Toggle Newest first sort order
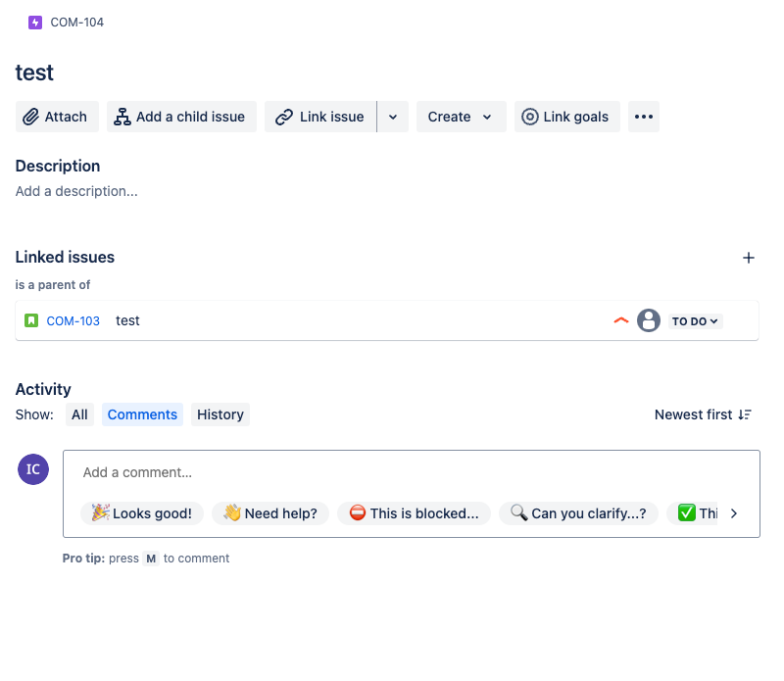 pos(703,415)
